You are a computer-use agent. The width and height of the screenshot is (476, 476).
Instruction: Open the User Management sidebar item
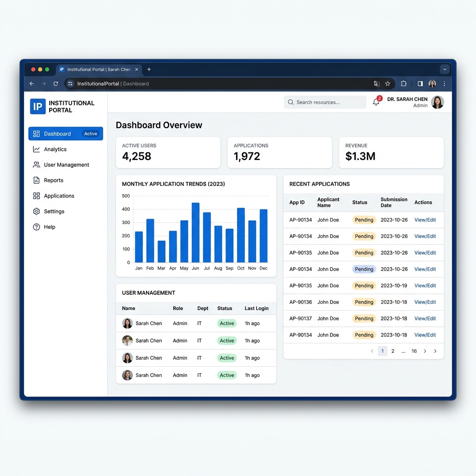coord(66,165)
